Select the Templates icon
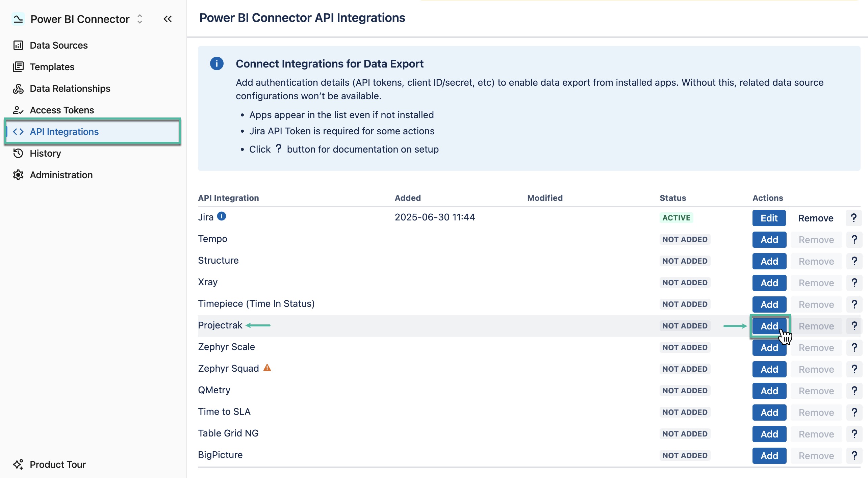868x478 pixels. (x=19, y=67)
